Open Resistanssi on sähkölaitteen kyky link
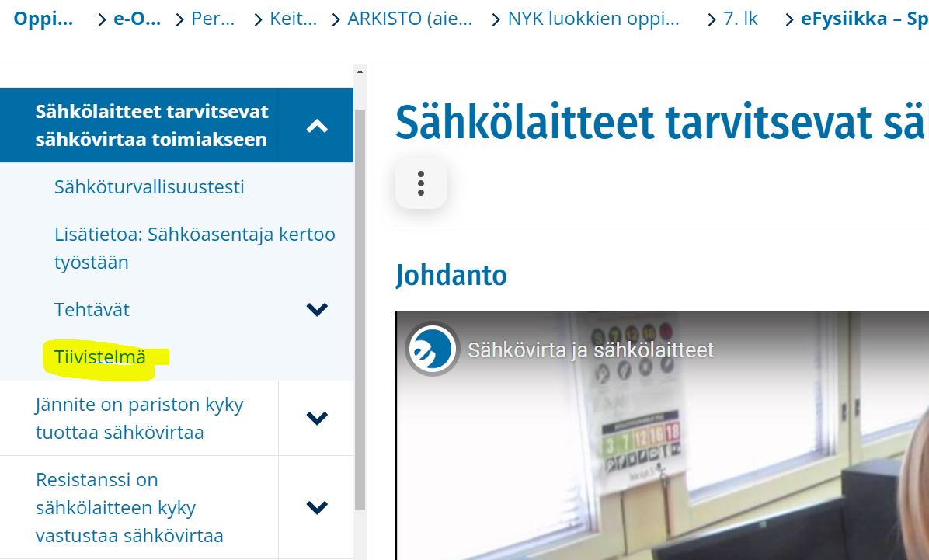Viewport: 929px width, 560px height. 129,507
